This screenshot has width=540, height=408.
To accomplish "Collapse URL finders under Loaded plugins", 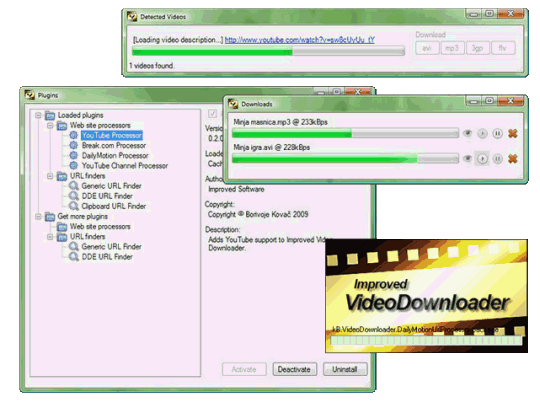I will click(x=50, y=176).
